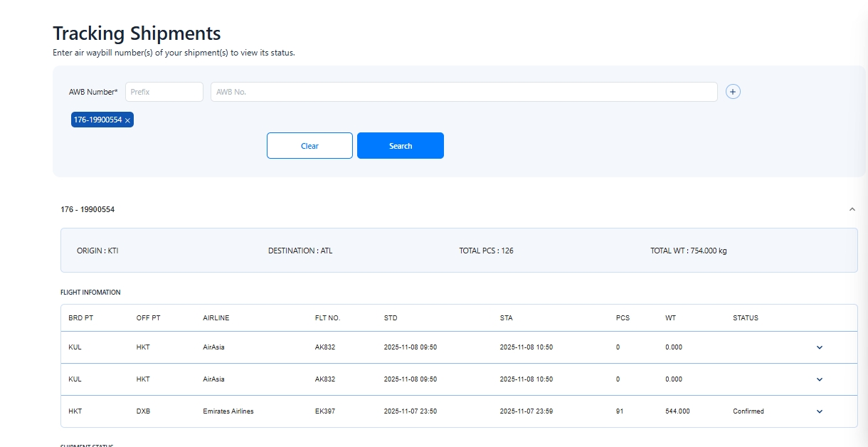The image size is (868, 447).
Task: Select the 176-19900554 chip label
Action: click(97, 120)
